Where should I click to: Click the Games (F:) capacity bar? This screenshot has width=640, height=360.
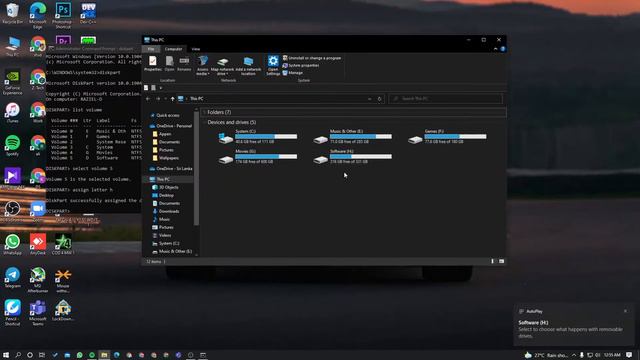(456, 137)
